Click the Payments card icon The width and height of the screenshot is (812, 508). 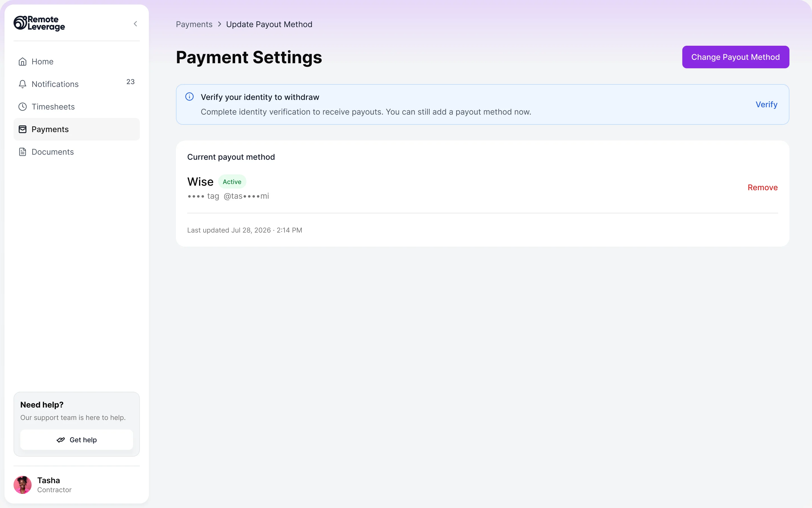[23, 129]
